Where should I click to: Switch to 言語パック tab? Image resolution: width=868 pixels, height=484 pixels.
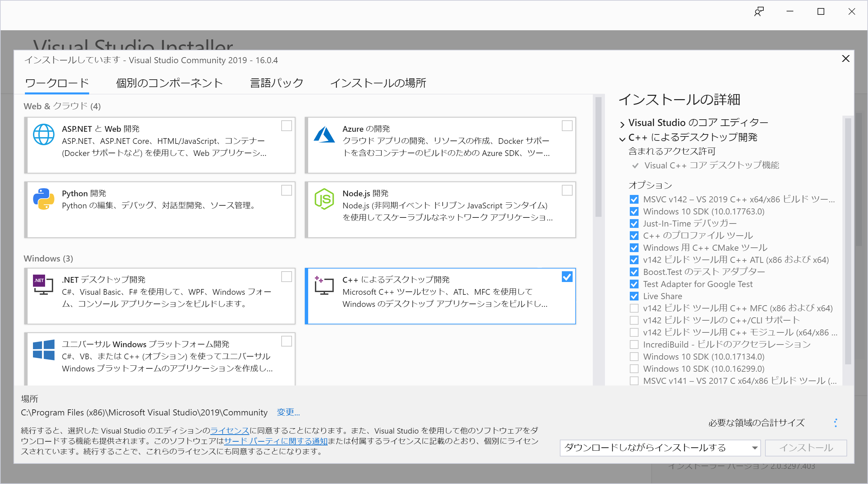(x=277, y=83)
